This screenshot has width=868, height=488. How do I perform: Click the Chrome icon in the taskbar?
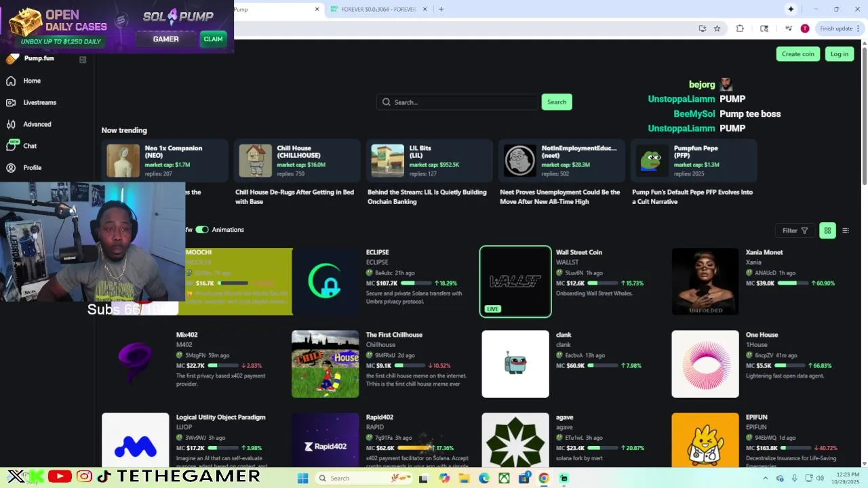pyautogui.click(x=543, y=478)
